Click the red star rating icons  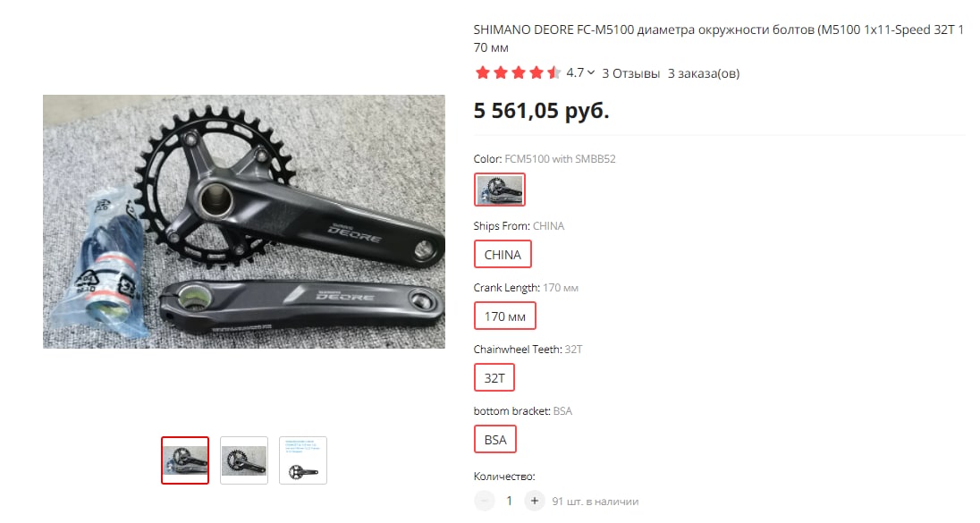518,72
